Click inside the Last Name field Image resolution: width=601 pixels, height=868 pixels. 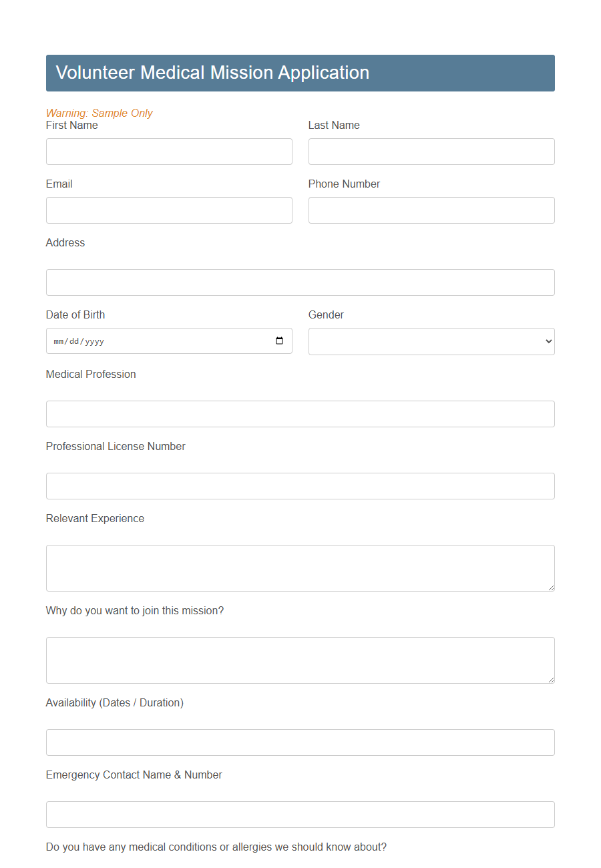(x=431, y=152)
